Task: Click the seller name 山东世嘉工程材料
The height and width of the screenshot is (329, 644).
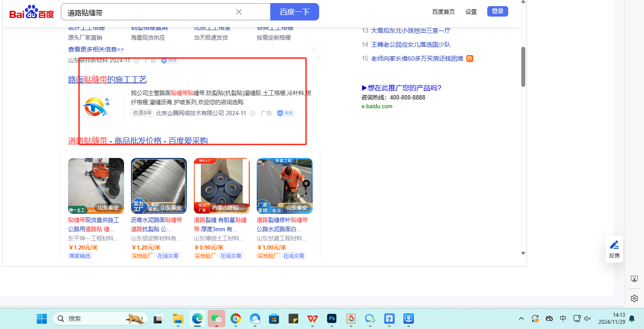Action: (282, 238)
